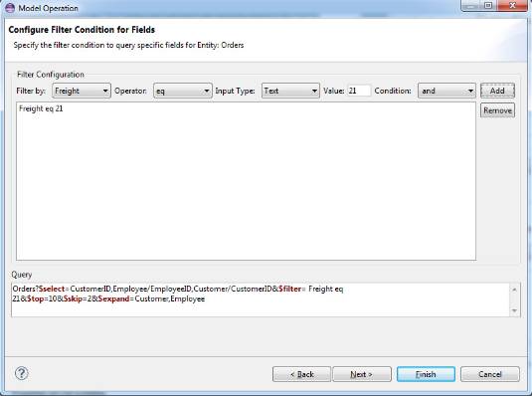The width and height of the screenshot is (532, 396).
Task: Open the Input Type dropdown showing Text
Action: [x=290, y=91]
